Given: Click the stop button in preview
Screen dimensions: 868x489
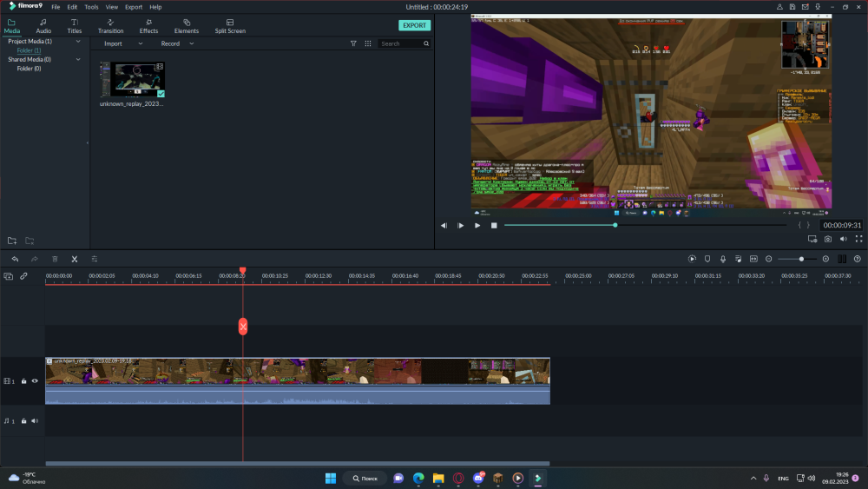Looking at the screenshot, I should pos(494,226).
